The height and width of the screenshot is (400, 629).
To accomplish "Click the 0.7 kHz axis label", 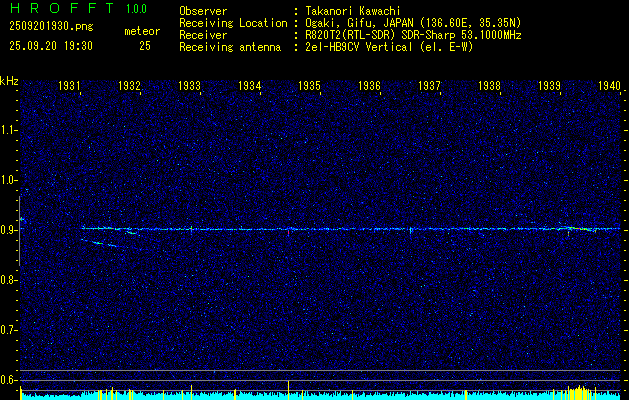I will (x=8, y=330).
